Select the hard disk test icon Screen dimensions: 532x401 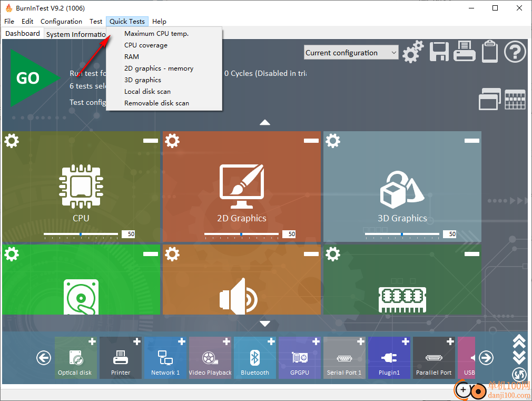81,297
